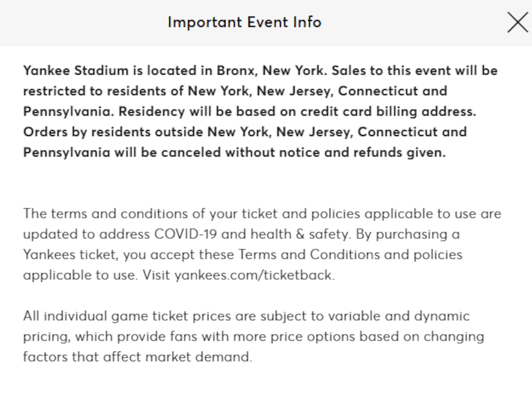Image resolution: width=532 pixels, height=393 pixels.
Task: Click the phrase 'credit card billing address'
Action: pyautogui.click(x=387, y=112)
